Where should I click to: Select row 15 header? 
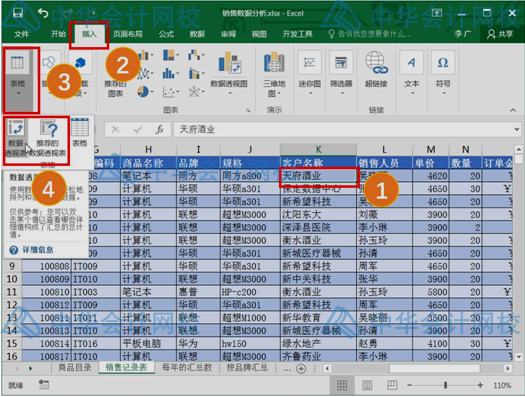tap(12, 343)
